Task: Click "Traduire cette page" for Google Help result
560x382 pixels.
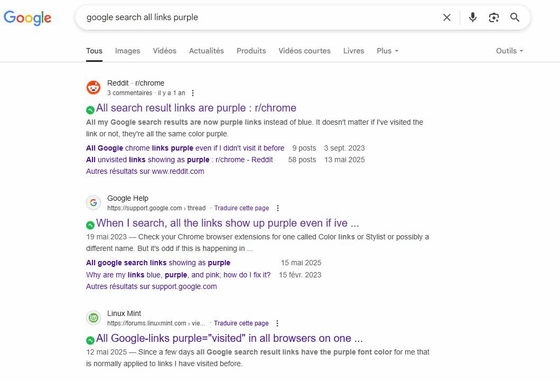Action: [242, 208]
